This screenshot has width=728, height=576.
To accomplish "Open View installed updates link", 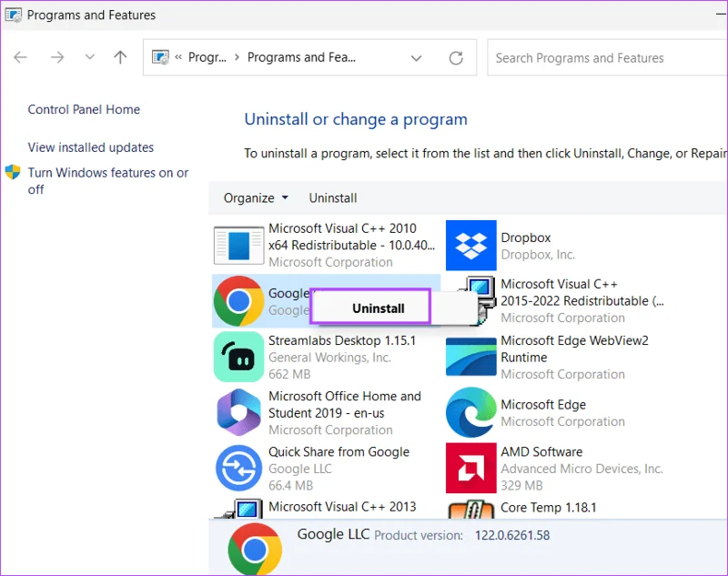I will 90,147.
